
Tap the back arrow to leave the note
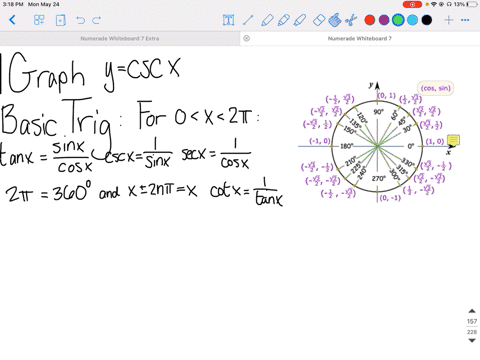tap(12, 20)
